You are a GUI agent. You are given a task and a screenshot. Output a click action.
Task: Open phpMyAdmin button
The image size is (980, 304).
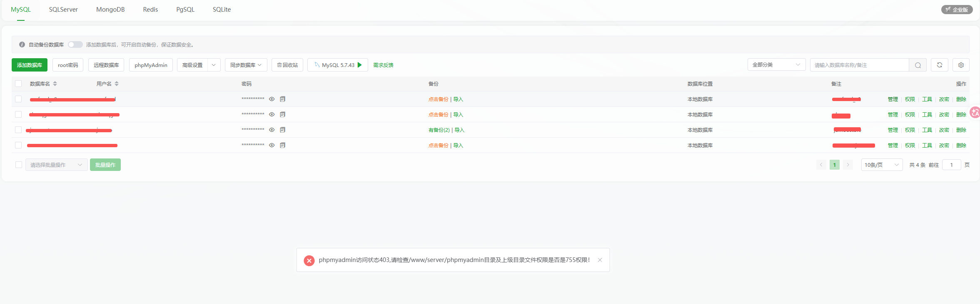click(151, 65)
